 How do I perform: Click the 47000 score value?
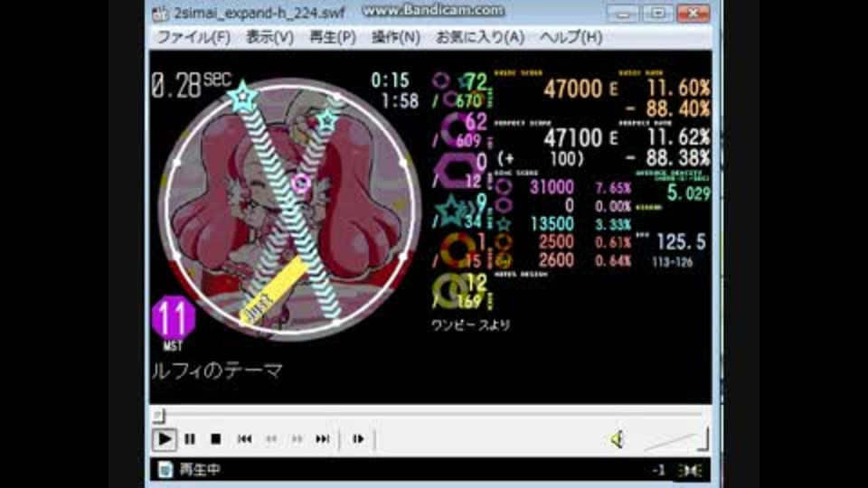572,89
